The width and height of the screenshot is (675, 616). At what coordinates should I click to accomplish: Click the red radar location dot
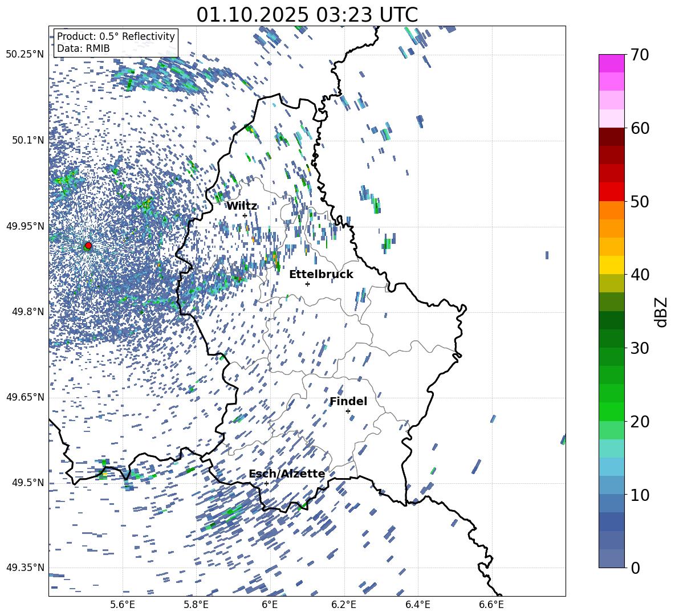[88, 246]
